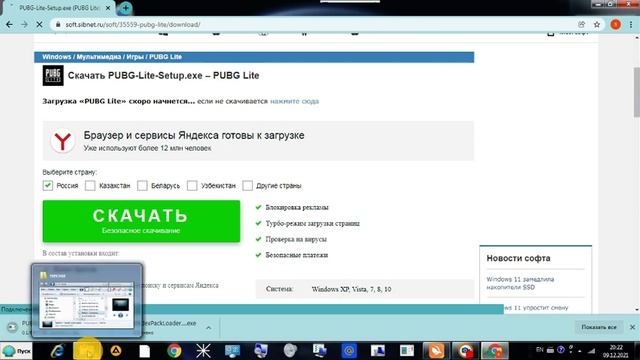Click the Yandex browser Y logo
Screen dimensions: 640x360
[62, 141]
